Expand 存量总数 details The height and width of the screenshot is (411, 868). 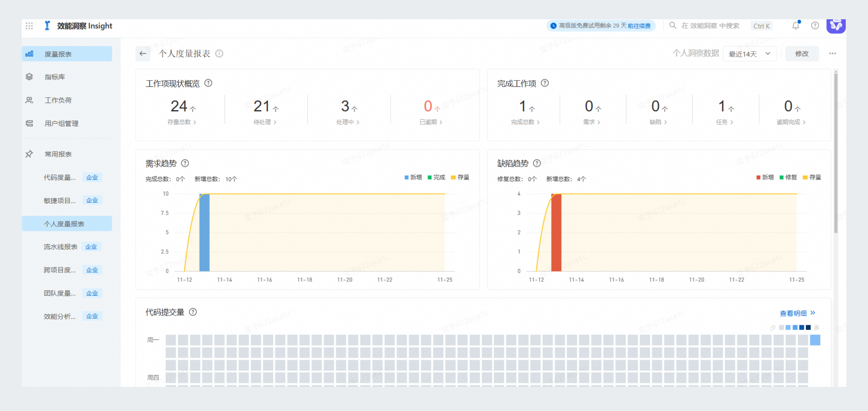[x=182, y=122]
